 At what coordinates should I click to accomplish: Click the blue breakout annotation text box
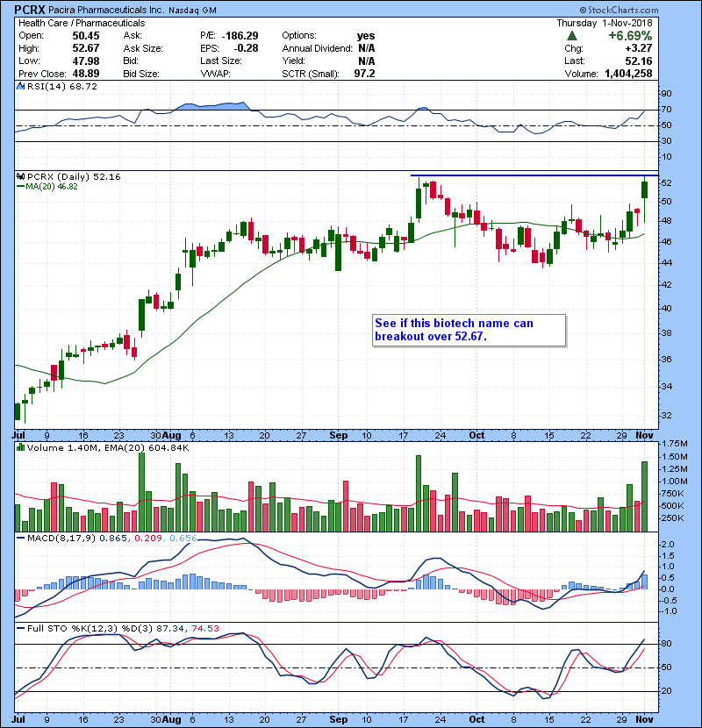(x=469, y=330)
